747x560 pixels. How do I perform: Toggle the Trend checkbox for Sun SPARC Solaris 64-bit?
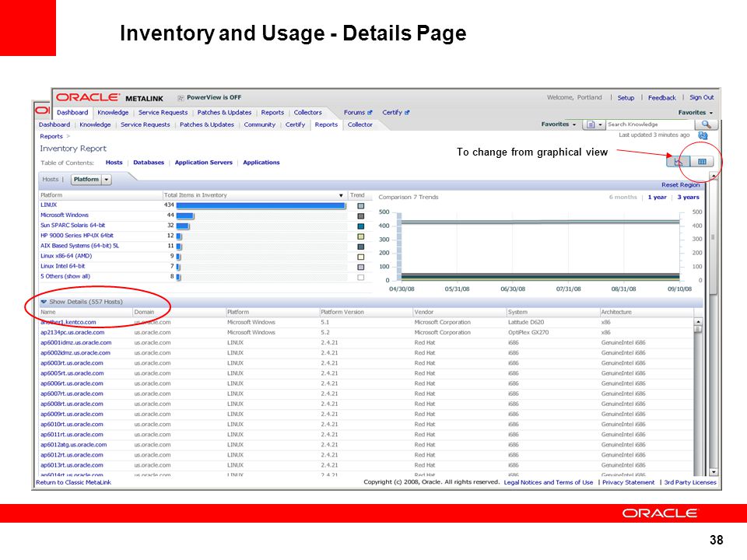[360, 226]
